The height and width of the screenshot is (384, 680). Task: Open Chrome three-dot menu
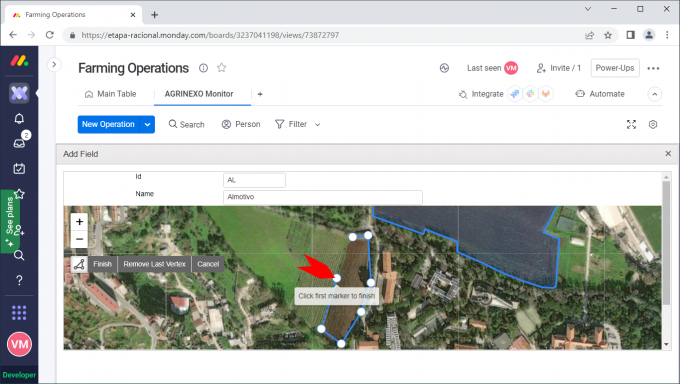point(667,35)
